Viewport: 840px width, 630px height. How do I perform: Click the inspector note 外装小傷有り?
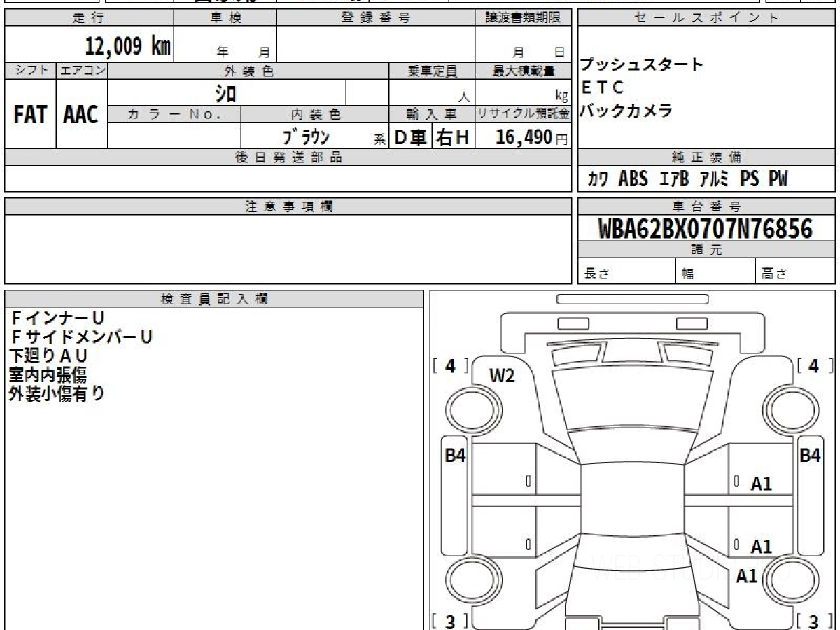coord(57,393)
